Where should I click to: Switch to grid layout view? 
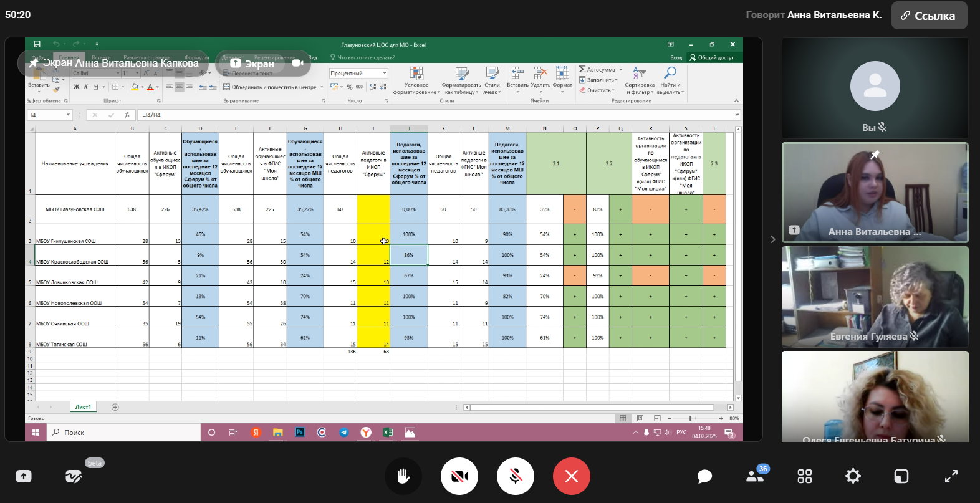click(x=805, y=477)
